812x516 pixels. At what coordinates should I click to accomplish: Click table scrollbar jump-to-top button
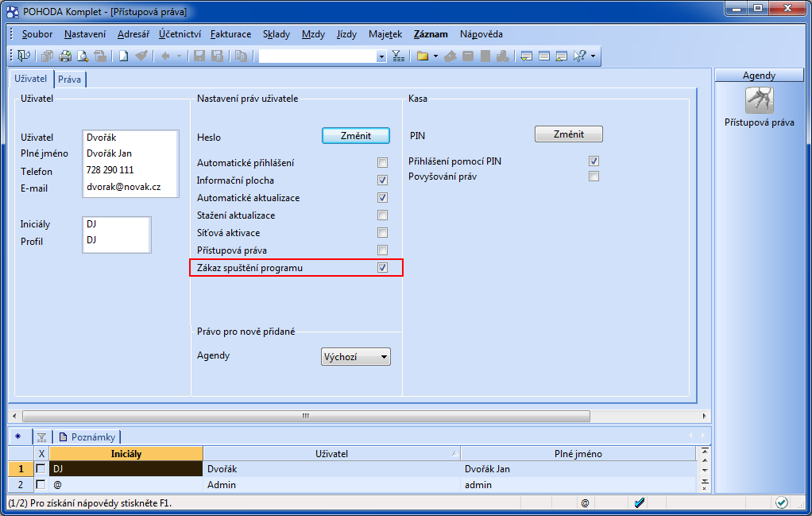(705, 450)
